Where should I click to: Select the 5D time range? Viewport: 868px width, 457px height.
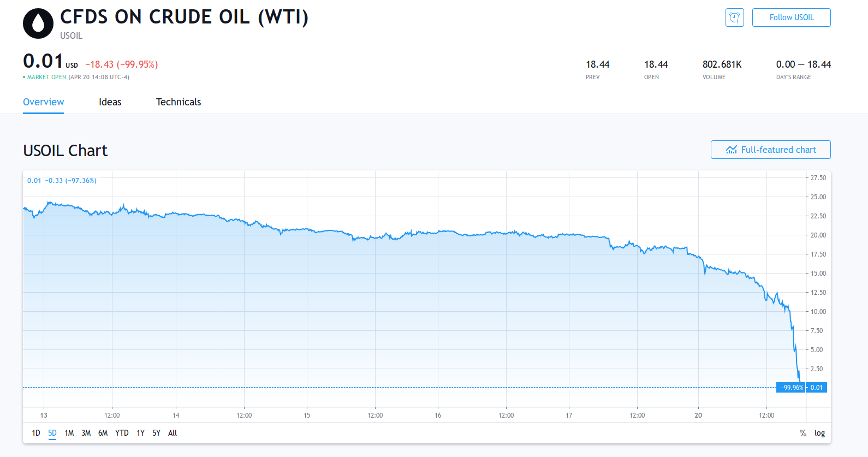tap(52, 433)
